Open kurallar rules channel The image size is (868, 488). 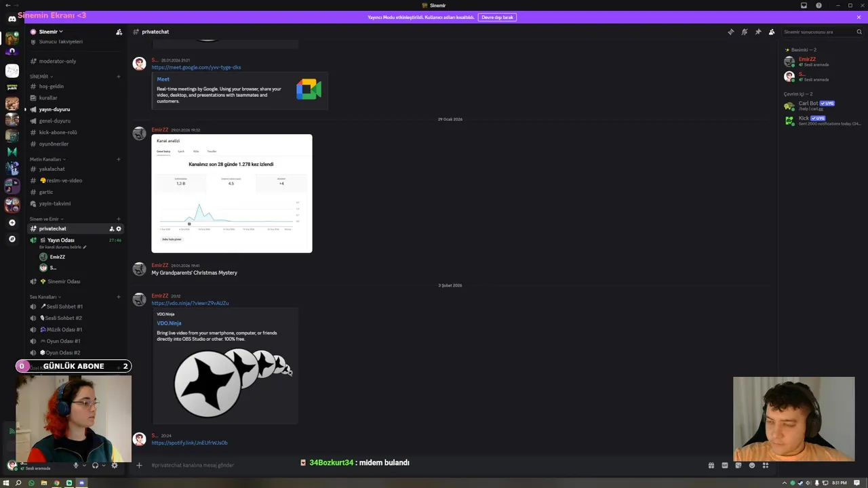tap(75, 98)
